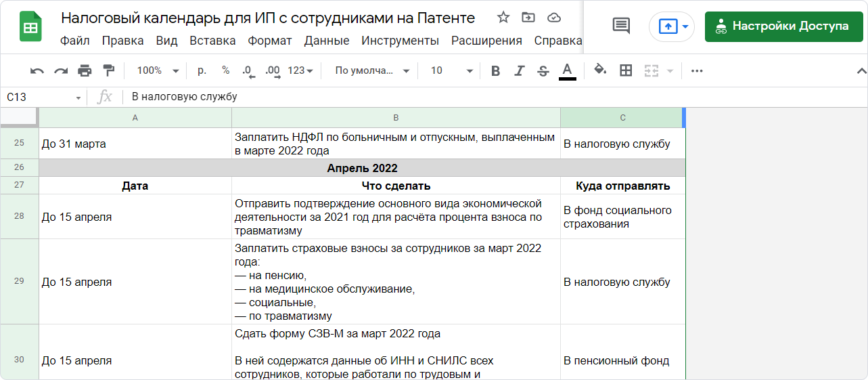Select the paint format roller icon
This screenshot has height=380, width=868.
108,70
